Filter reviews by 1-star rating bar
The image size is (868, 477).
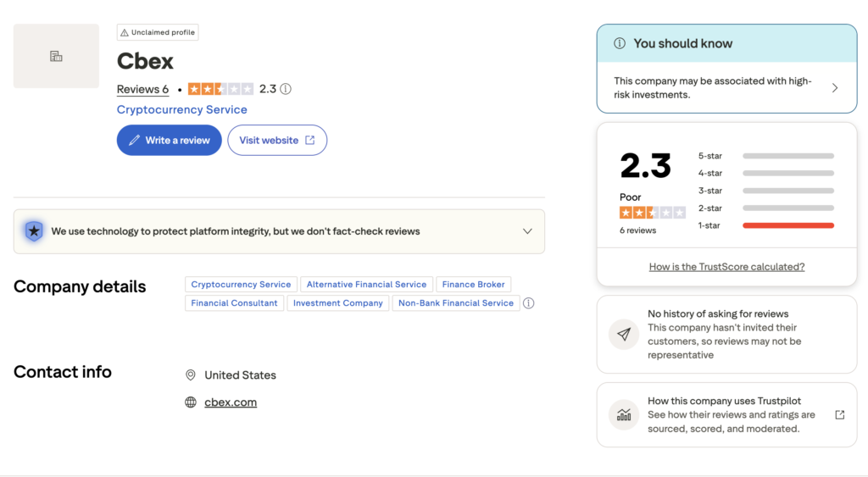click(x=788, y=225)
